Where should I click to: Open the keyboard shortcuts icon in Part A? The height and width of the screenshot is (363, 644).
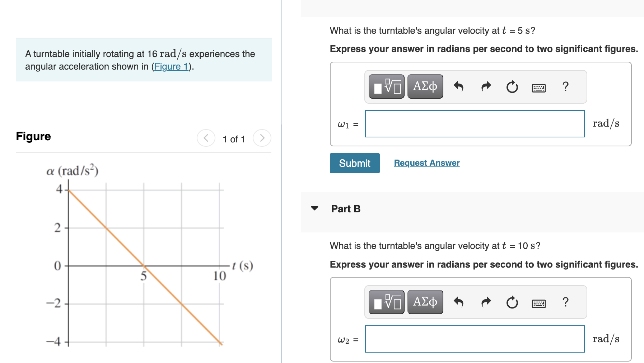pyautogui.click(x=539, y=87)
